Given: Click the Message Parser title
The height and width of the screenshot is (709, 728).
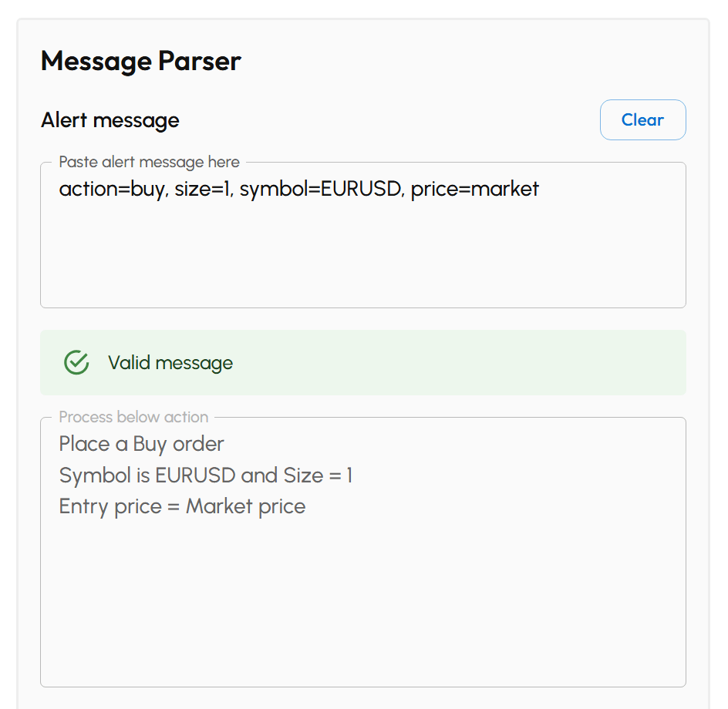Looking at the screenshot, I should 140,61.
